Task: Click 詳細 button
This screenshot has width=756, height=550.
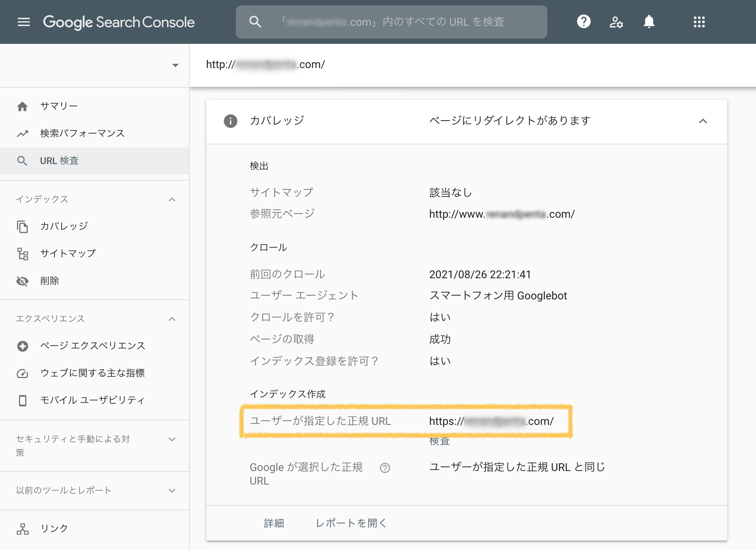Action: [274, 523]
